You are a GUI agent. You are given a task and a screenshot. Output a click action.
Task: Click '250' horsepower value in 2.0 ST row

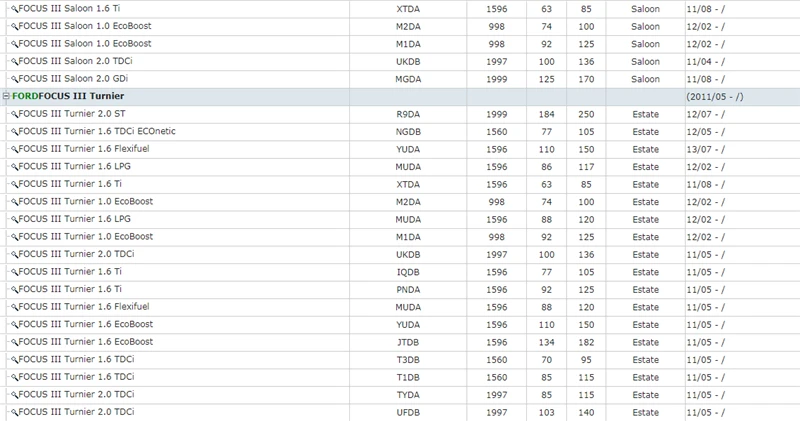click(x=586, y=114)
